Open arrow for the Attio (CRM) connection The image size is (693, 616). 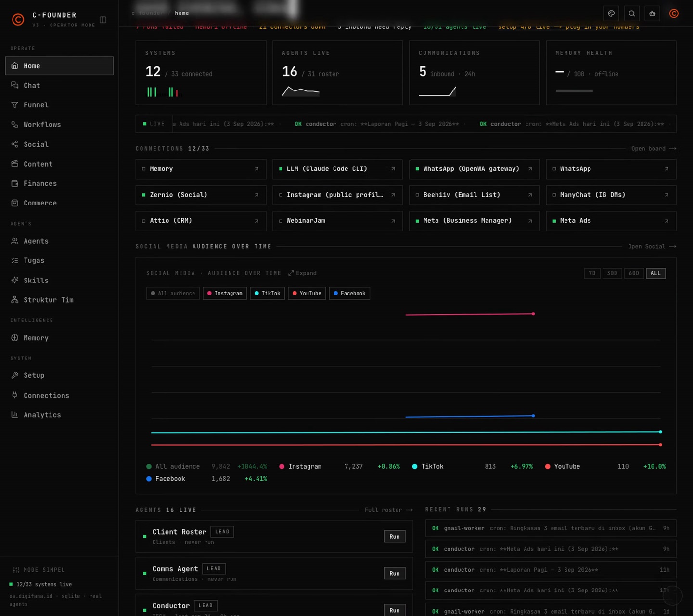pyautogui.click(x=257, y=221)
